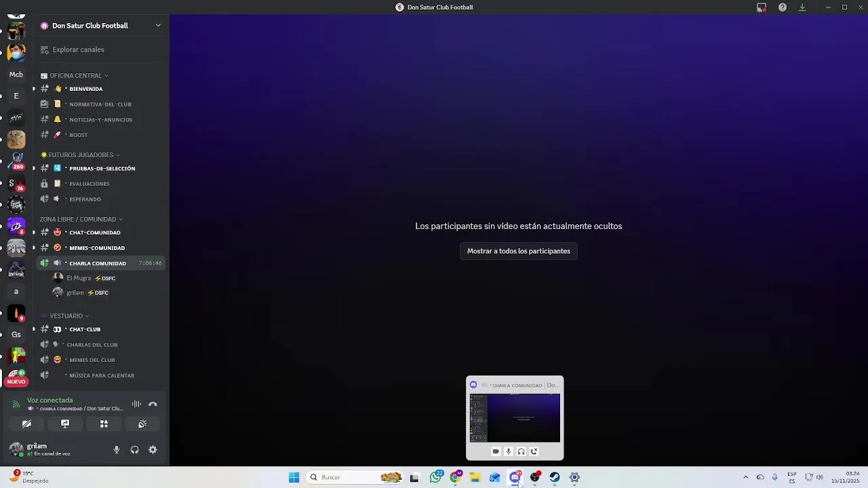
Task: Open the Gs server in sidebar
Action: point(16,335)
